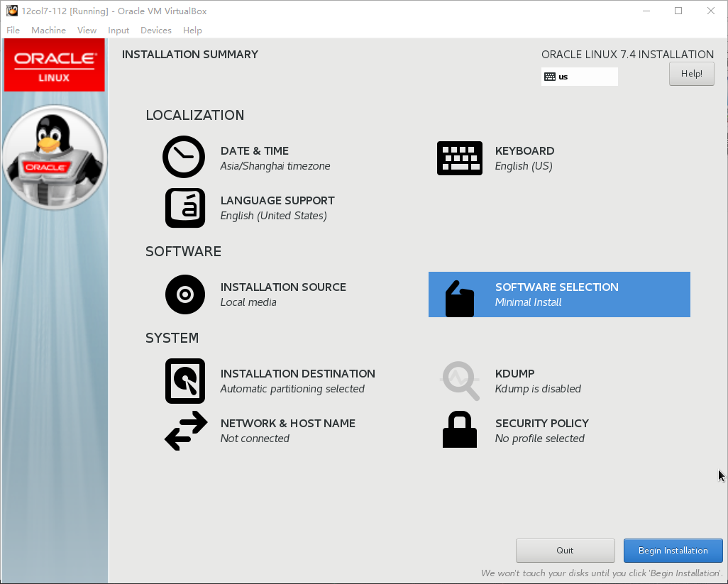Open the VirtualBox Help menu
728x584 pixels.
pyautogui.click(x=192, y=31)
